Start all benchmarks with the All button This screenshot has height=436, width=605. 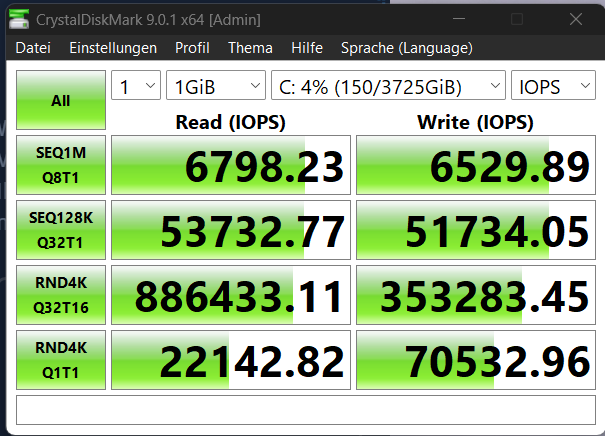61,100
